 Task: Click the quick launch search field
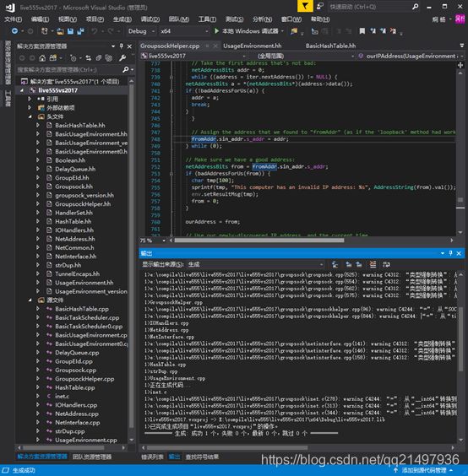click(x=370, y=7)
